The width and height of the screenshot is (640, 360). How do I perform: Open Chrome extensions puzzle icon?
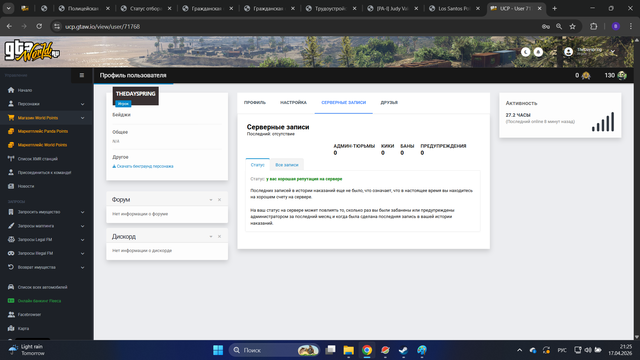[593, 27]
